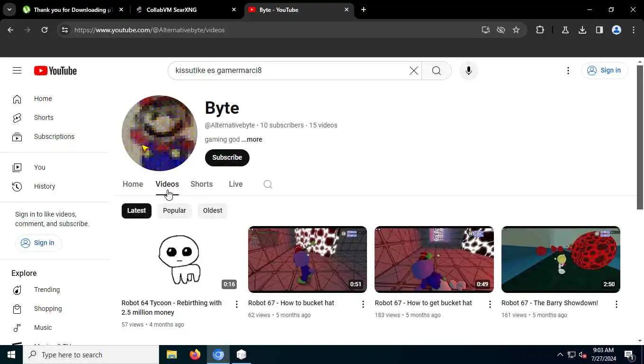Screen dimensions: 644x364
Task: Select the Popular filter chip
Action: tap(174, 210)
